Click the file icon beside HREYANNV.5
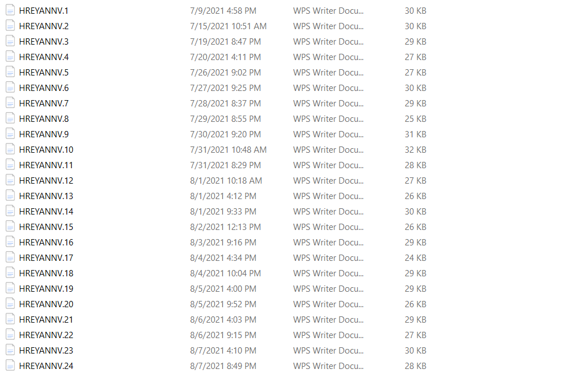The height and width of the screenshot is (373, 588). point(10,72)
